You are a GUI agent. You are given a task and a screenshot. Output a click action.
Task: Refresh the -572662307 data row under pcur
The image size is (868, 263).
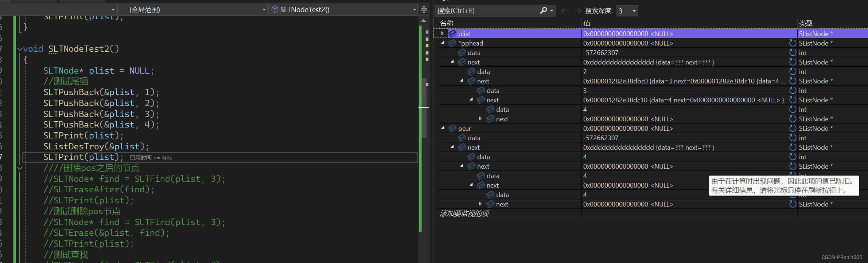(x=793, y=138)
